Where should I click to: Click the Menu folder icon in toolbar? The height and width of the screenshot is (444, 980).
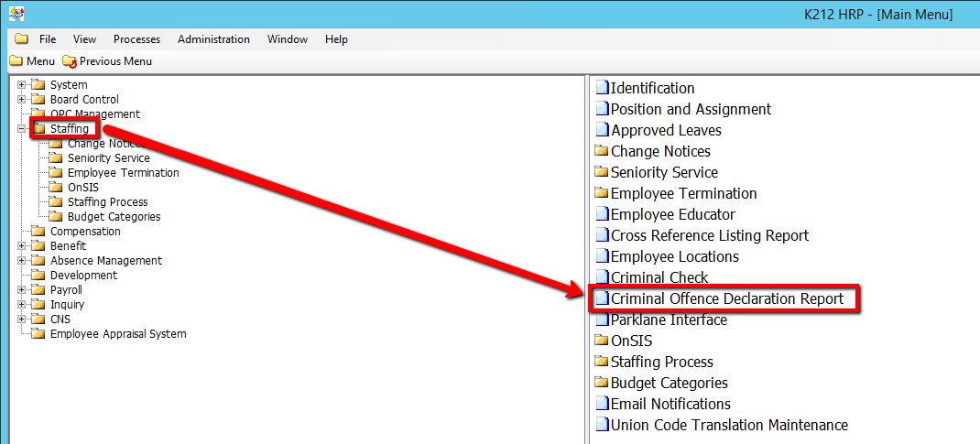click(x=16, y=61)
